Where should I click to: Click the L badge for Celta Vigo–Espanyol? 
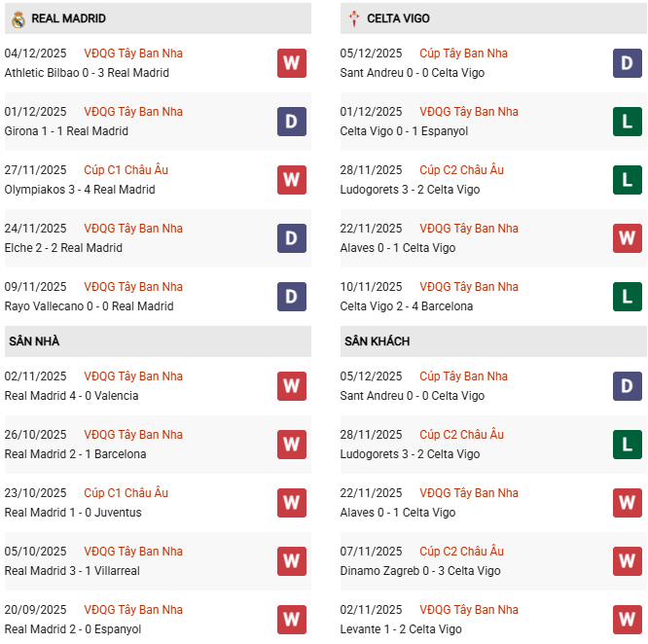click(x=627, y=122)
